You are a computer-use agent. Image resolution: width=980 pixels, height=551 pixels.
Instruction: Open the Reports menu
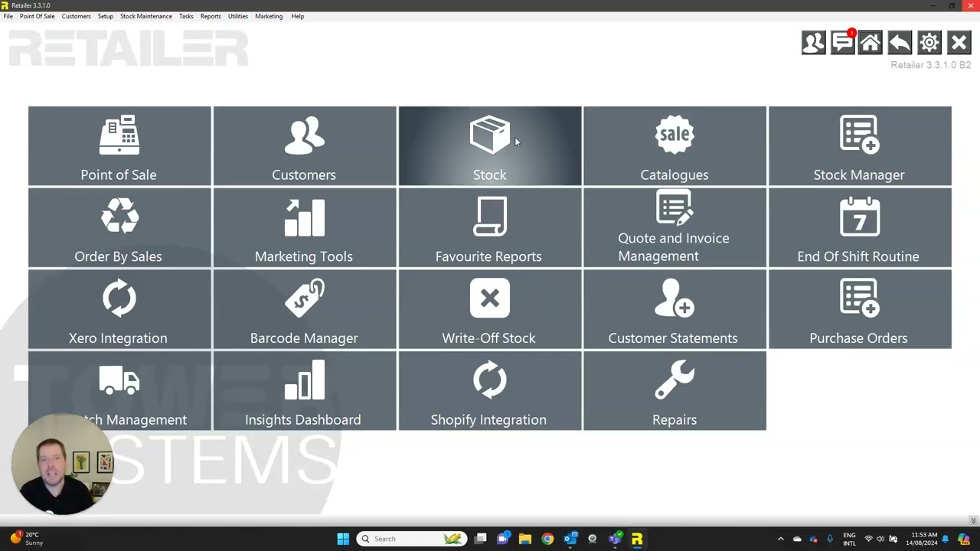(211, 16)
